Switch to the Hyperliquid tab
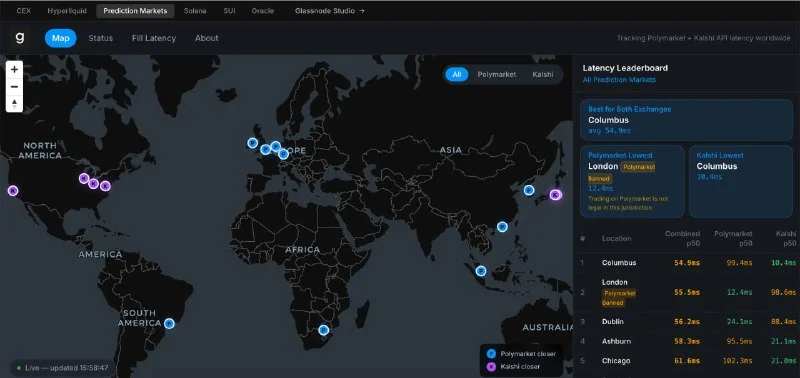The height and width of the screenshot is (378, 800). click(67, 11)
